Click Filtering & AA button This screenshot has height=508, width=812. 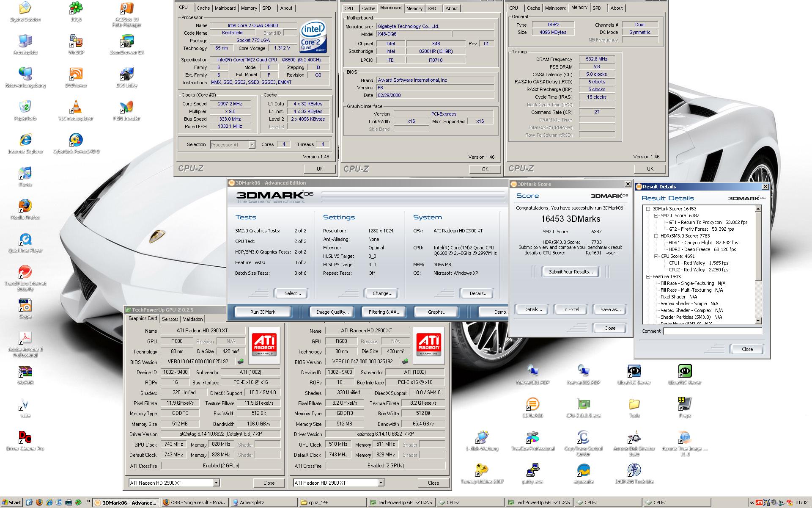click(x=384, y=312)
